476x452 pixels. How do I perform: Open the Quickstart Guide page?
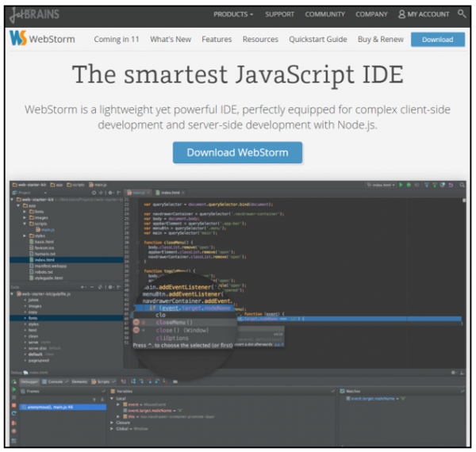pyautogui.click(x=318, y=39)
